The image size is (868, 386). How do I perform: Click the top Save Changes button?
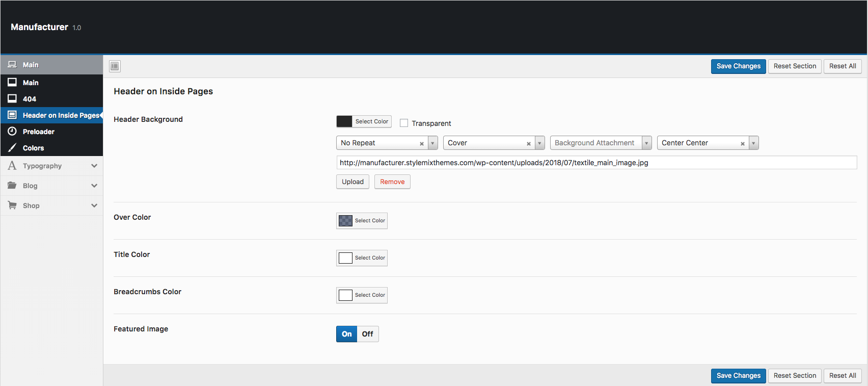(738, 66)
